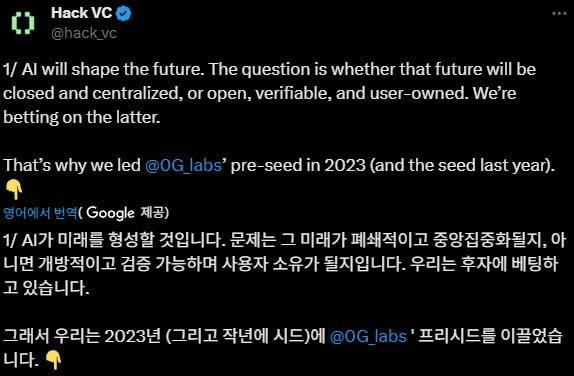Open @0G_labs mention in English tweet
Image resolution: width=574 pixels, height=376 pixels.
[183, 165]
